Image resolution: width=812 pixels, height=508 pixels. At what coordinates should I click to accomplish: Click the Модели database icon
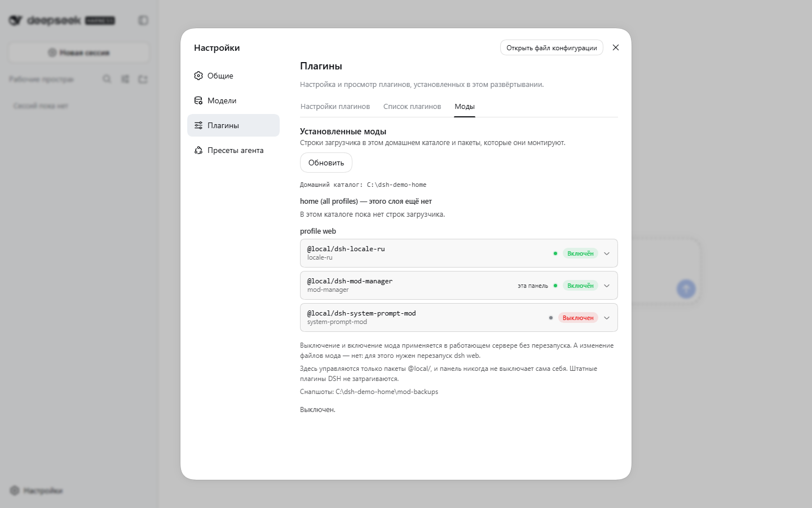[198, 100]
